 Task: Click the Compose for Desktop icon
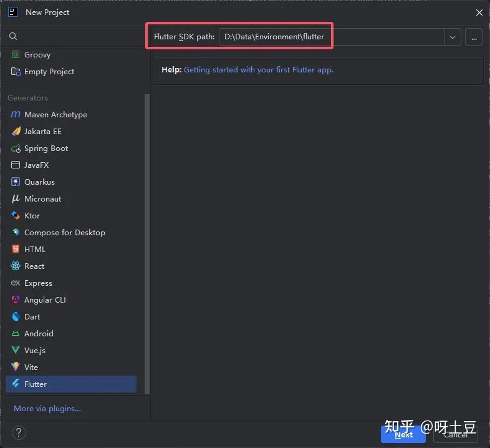tap(16, 232)
